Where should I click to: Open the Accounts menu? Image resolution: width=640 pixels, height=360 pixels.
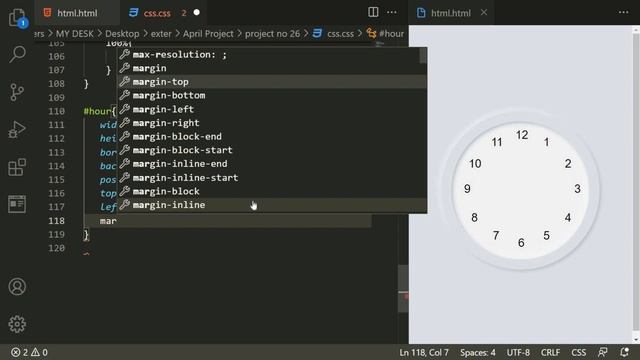click(x=17, y=287)
